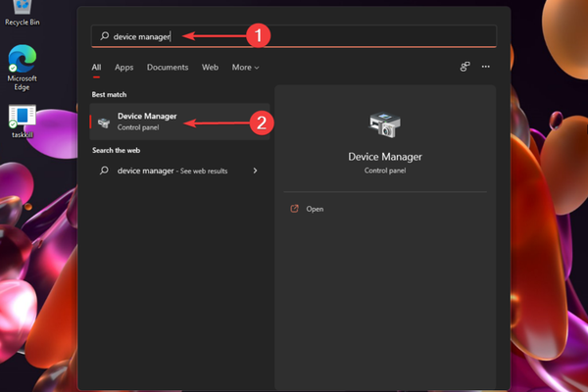Screen dimensions: 588x392
Task: Switch to the Documents filter tab
Action: (x=168, y=68)
